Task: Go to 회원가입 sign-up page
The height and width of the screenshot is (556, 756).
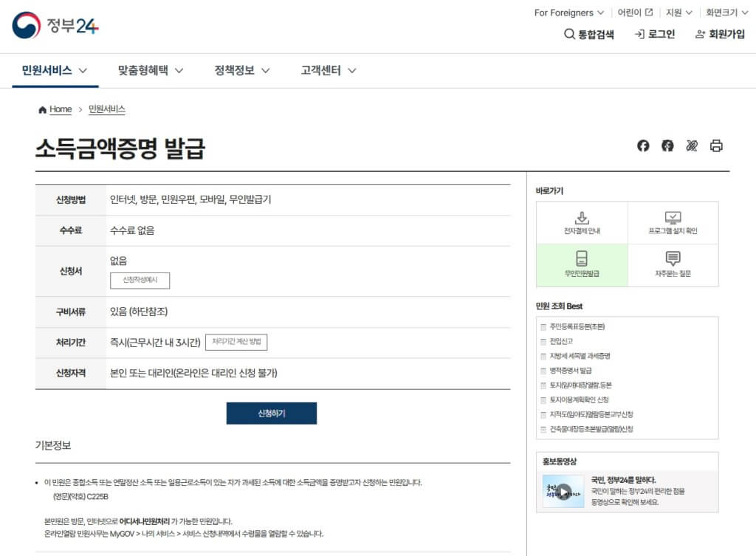Action: (x=721, y=34)
